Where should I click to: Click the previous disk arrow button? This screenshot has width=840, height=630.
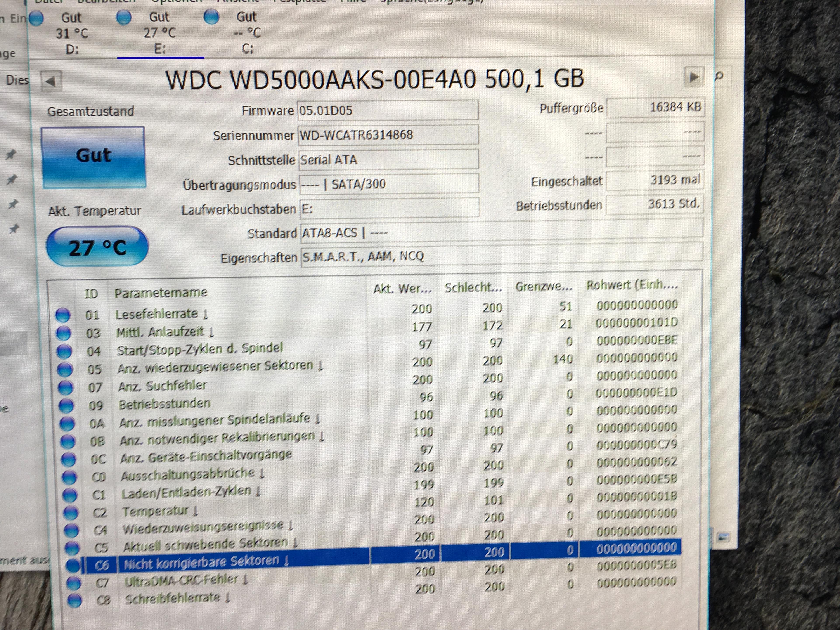(x=51, y=81)
